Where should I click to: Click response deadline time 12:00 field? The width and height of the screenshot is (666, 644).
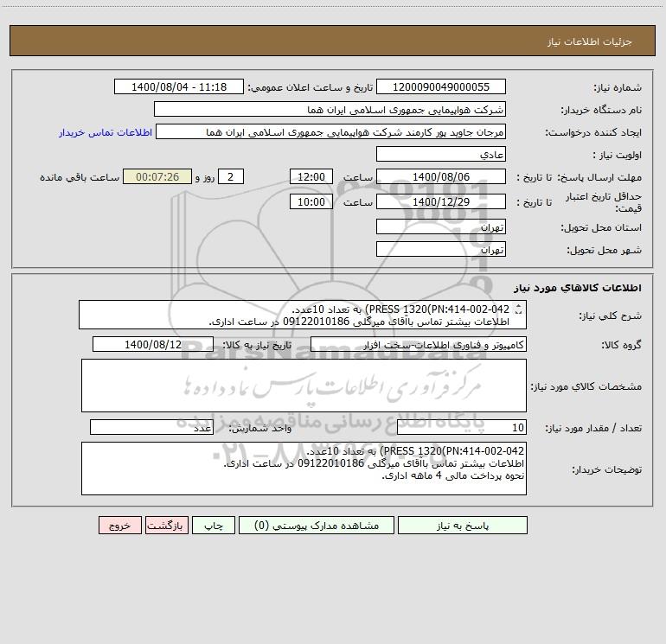tap(311, 176)
